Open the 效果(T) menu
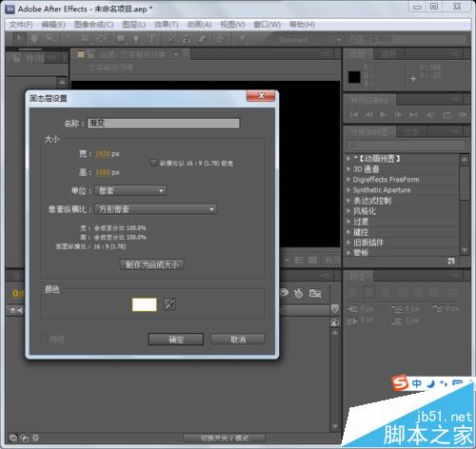The height and width of the screenshot is (449, 476). coord(167,25)
